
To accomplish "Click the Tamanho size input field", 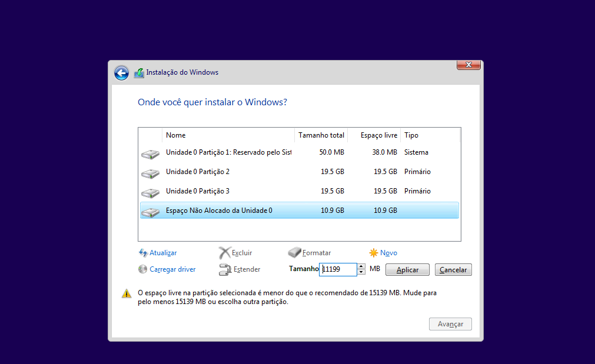I will click(338, 269).
